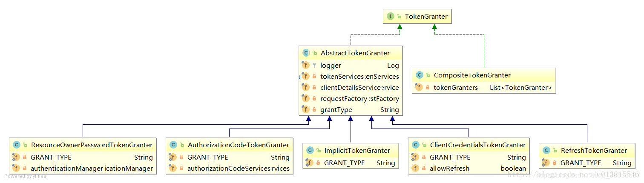Select the TokenGranter interface node title
Viewport: 644px width, 183px height.
click(426, 17)
